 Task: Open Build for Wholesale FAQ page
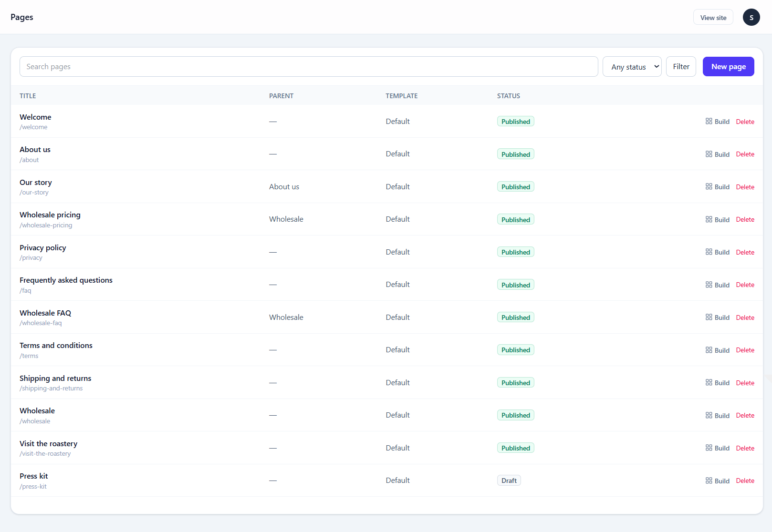click(x=717, y=317)
